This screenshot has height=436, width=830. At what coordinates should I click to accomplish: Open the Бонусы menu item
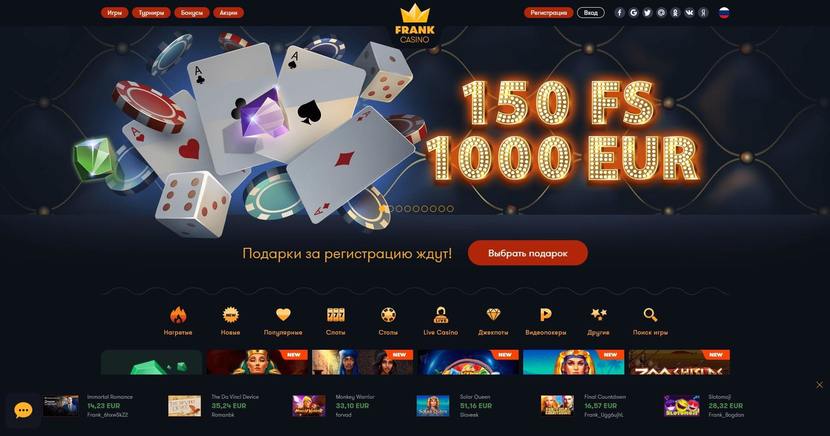point(192,13)
